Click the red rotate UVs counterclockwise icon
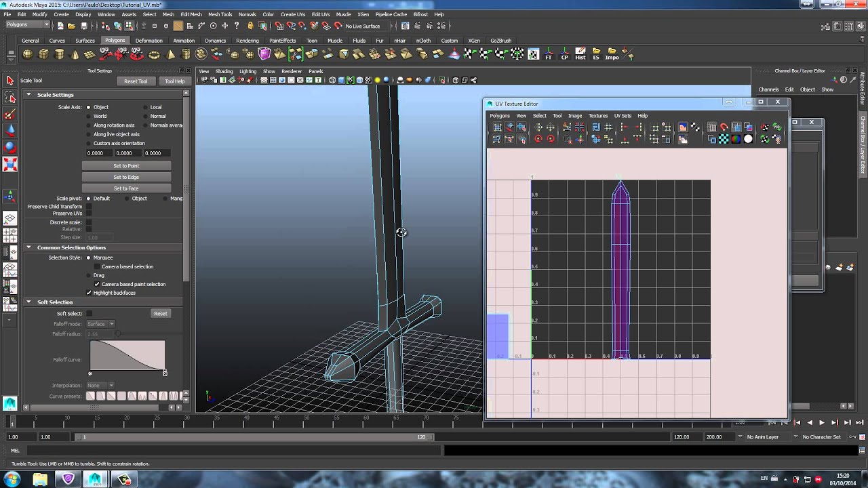Viewport: 868px width, 488px height. (x=538, y=139)
